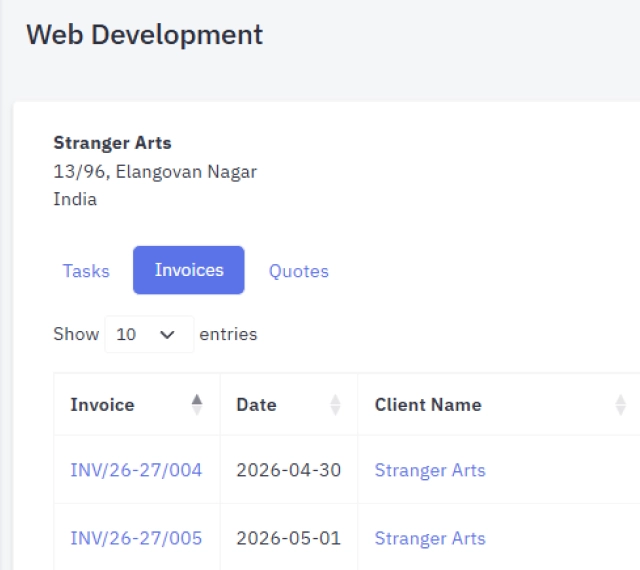Click the Client Name column header label
Screen dimensions: 640x570
[428, 405]
